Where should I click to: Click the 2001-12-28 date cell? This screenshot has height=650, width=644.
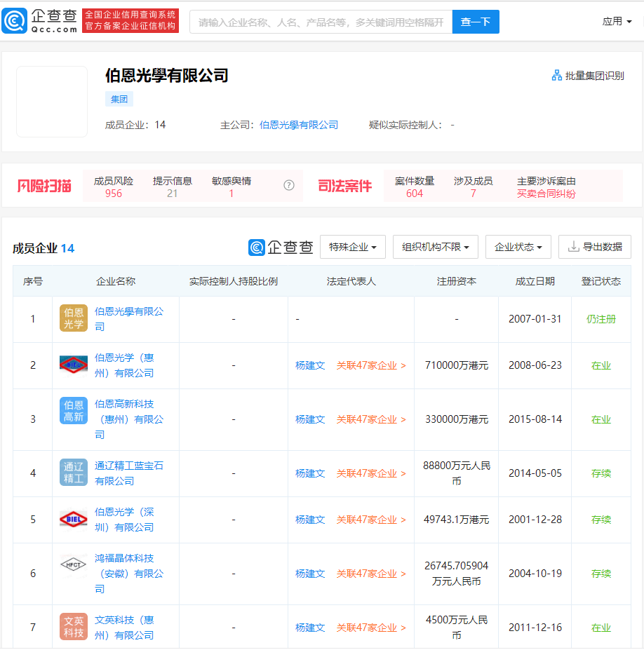pyautogui.click(x=535, y=520)
